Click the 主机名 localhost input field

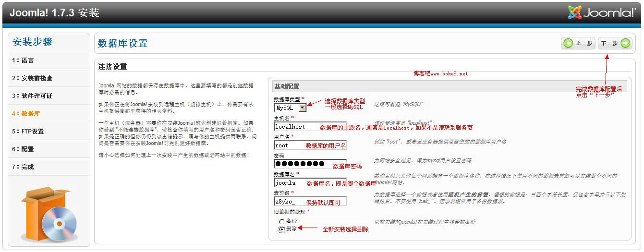310,127
